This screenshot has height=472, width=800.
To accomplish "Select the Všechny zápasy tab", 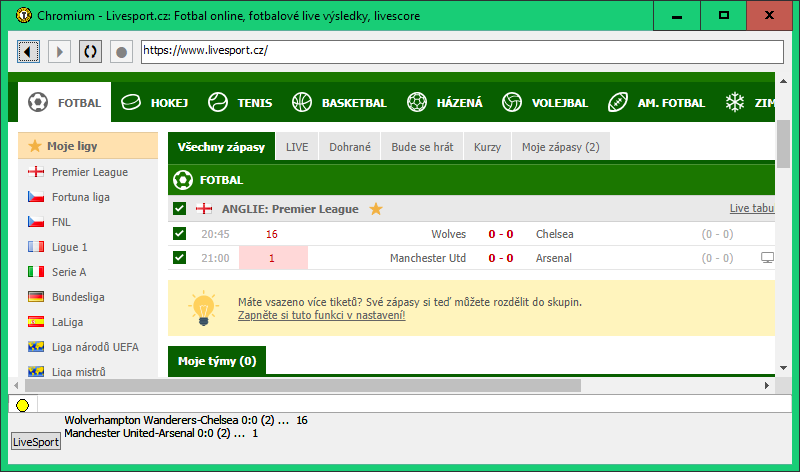I will tap(221, 147).
